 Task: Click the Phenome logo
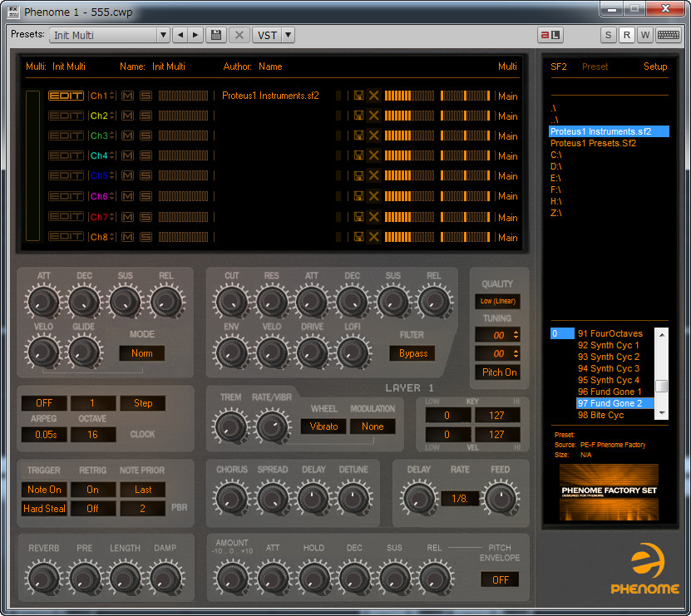pyautogui.click(x=644, y=569)
